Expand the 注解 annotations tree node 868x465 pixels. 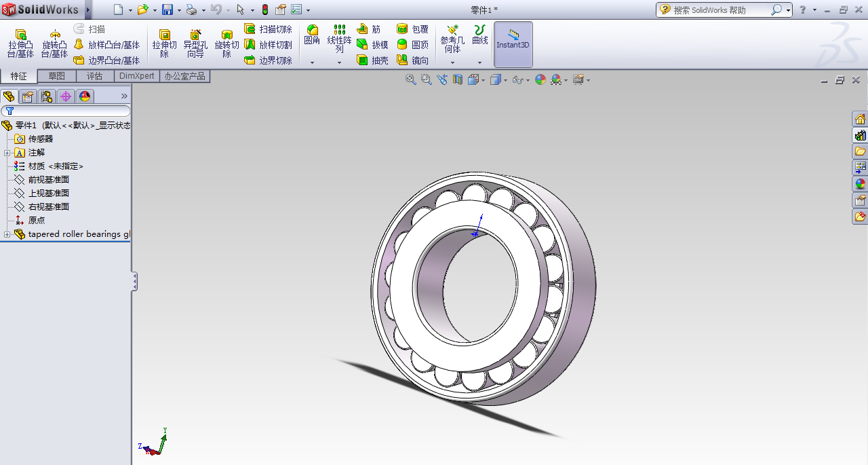pos(7,153)
